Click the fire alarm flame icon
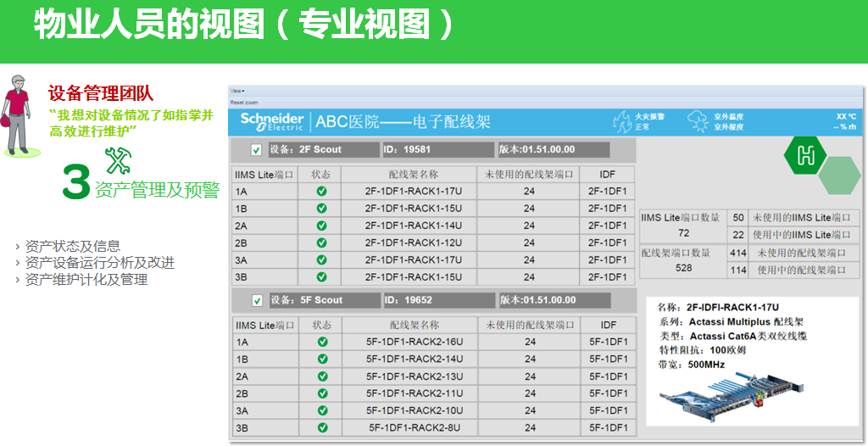 point(621,120)
